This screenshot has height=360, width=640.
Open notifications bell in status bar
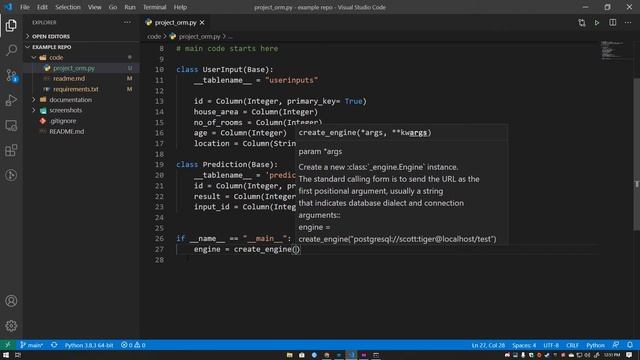click(x=630, y=345)
